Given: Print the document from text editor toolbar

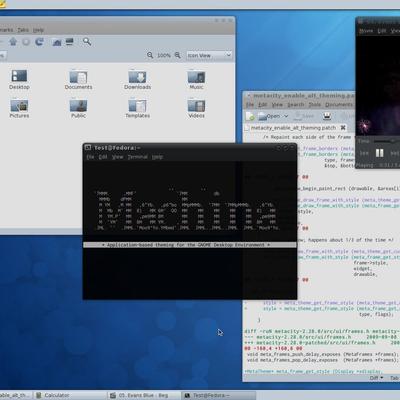Looking at the screenshot, I should tap(327, 116).
